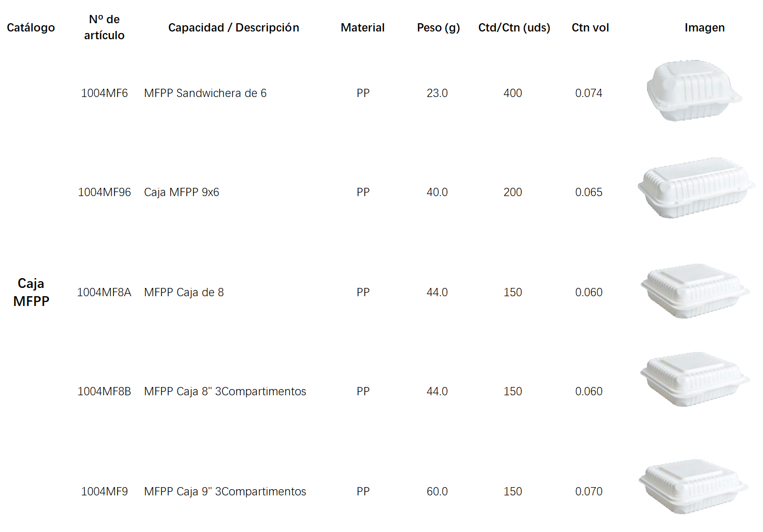
Task: Click the Ctn vol column header
Action: (x=590, y=27)
